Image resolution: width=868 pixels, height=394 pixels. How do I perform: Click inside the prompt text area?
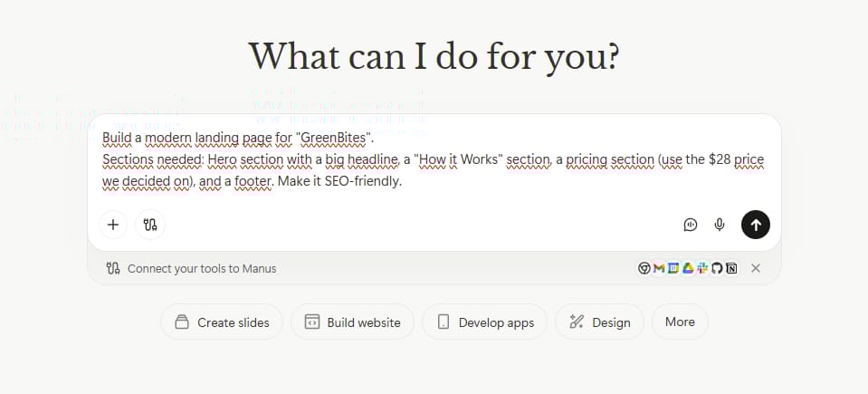point(434,159)
